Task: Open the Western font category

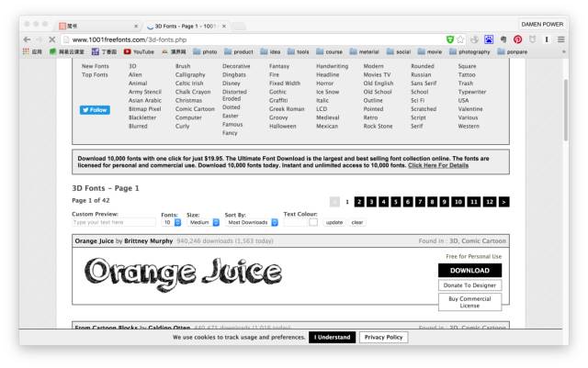Action: tap(469, 126)
